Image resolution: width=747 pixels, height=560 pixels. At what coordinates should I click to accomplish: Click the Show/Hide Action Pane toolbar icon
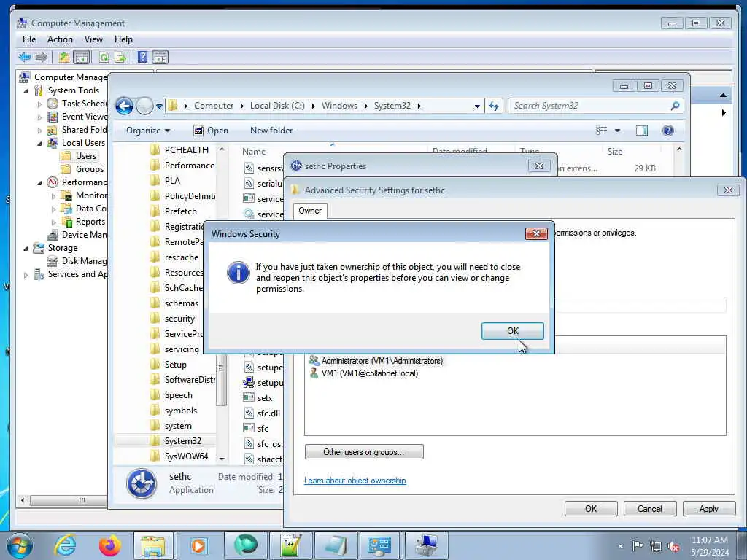tap(160, 58)
